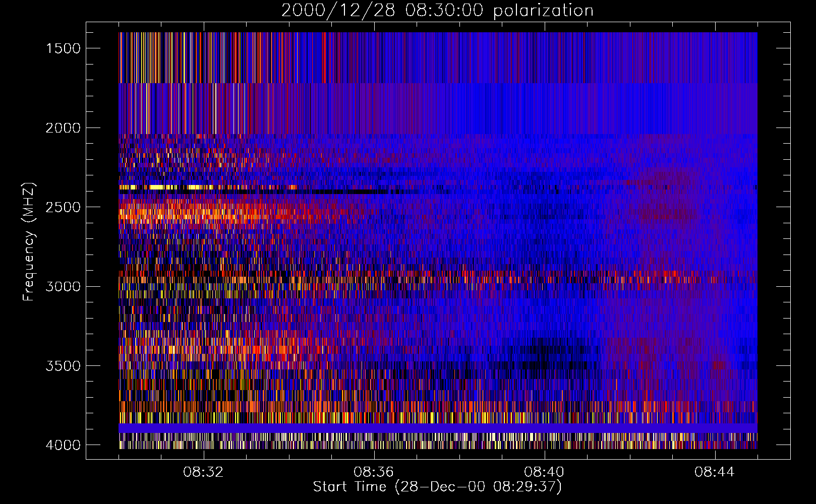Click the 08:40 time tick label

click(x=544, y=472)
